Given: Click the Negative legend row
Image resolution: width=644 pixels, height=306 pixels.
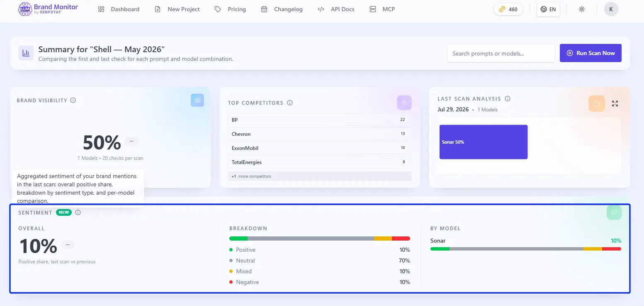Looking at the screenshot, I should click(319, 282).
